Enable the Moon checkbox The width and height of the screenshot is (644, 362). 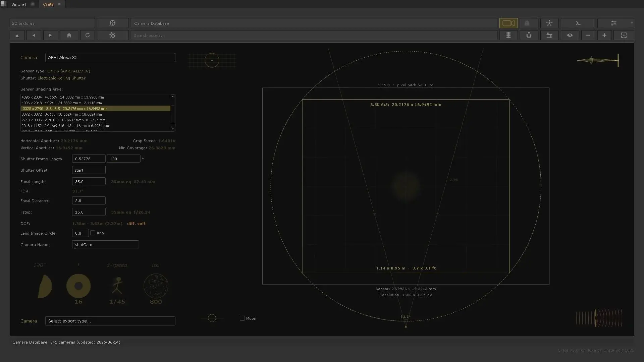tap(242, 318)
